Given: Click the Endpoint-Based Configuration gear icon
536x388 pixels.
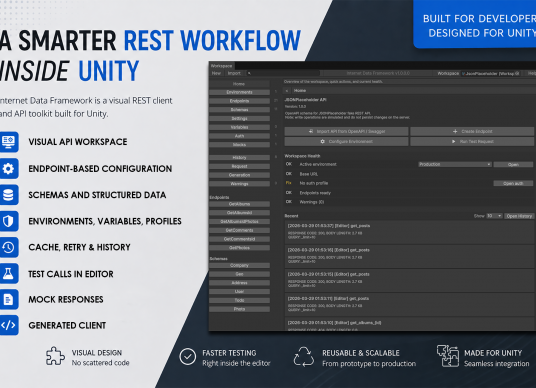Looking at the screenshot, I should point(8,168).
